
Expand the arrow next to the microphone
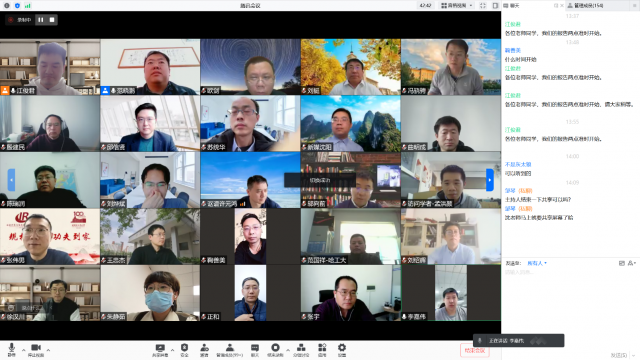23,350
